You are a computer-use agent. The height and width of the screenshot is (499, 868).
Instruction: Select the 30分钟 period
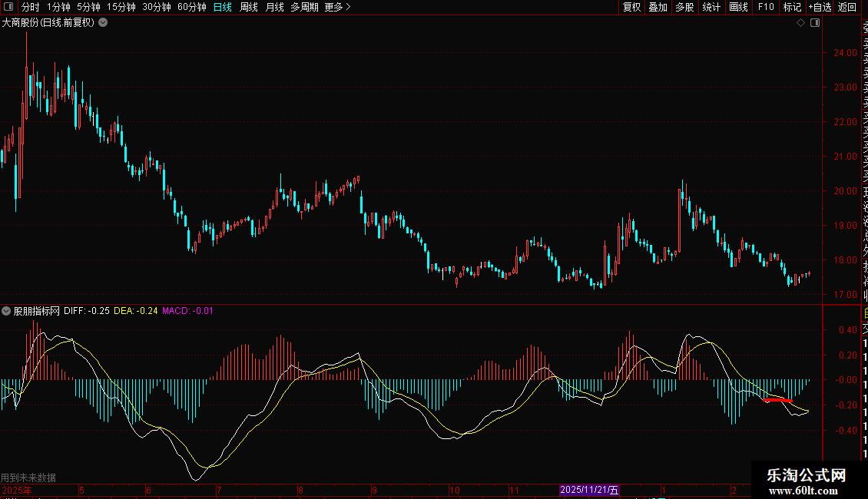[157, 7]
